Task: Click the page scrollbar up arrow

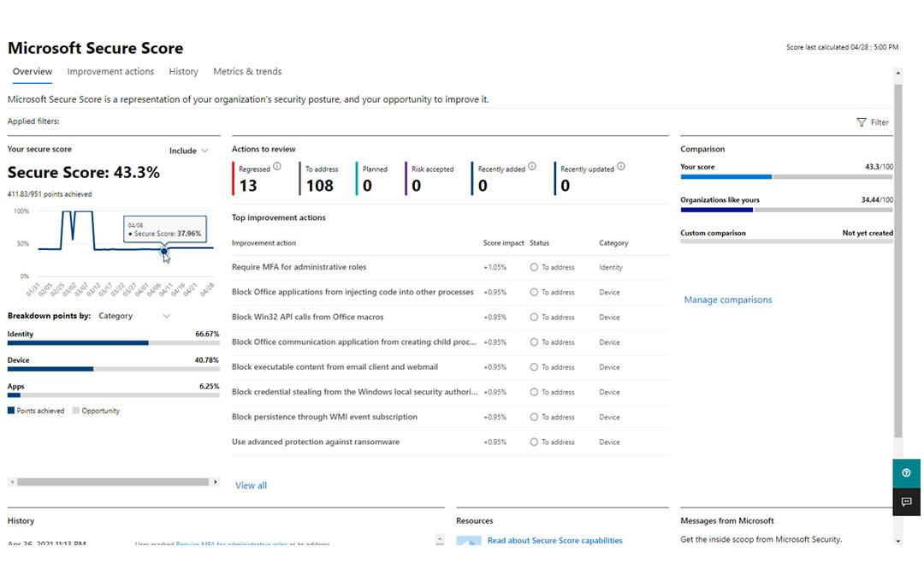Action: (x=898, y=74)
